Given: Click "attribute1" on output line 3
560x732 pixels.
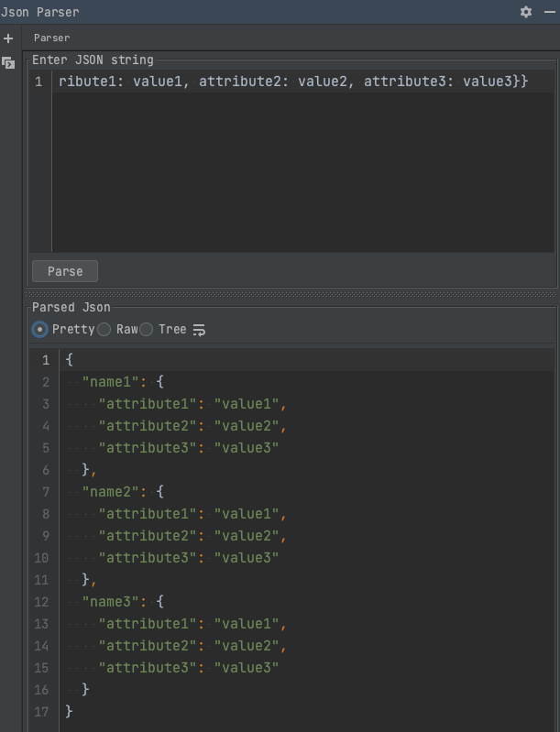Looking at the screenshot, I should coord(148,404).
